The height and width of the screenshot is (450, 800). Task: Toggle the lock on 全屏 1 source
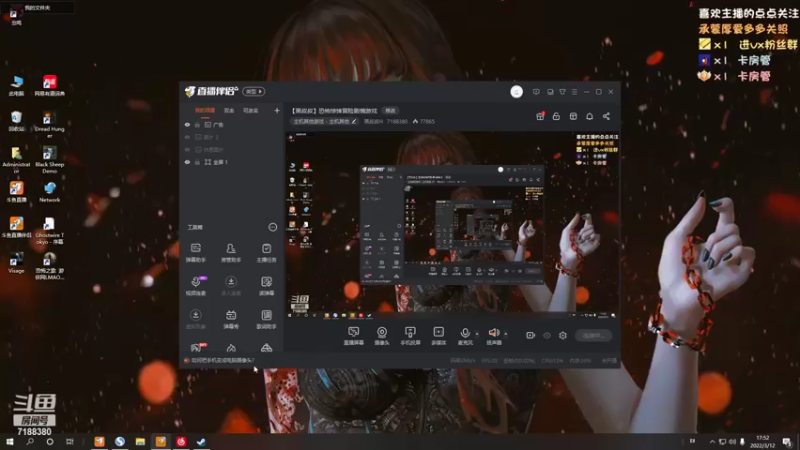coord(197,162)
